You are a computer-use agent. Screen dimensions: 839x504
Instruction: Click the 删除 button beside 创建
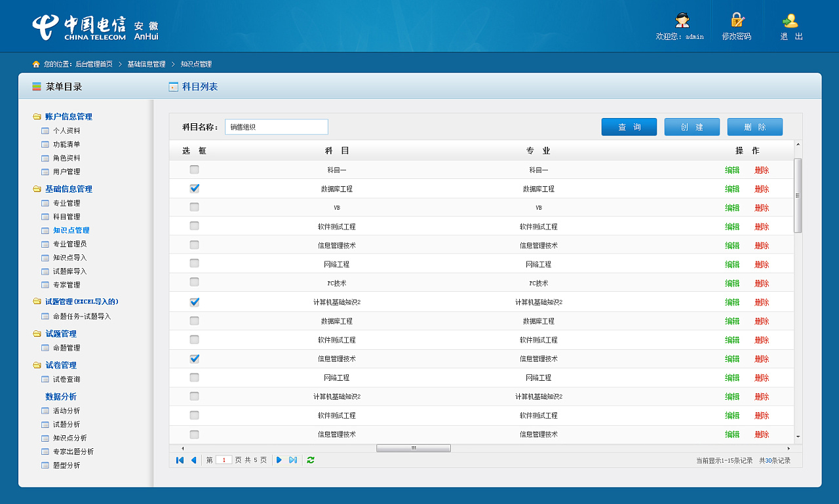click(755, 127)
